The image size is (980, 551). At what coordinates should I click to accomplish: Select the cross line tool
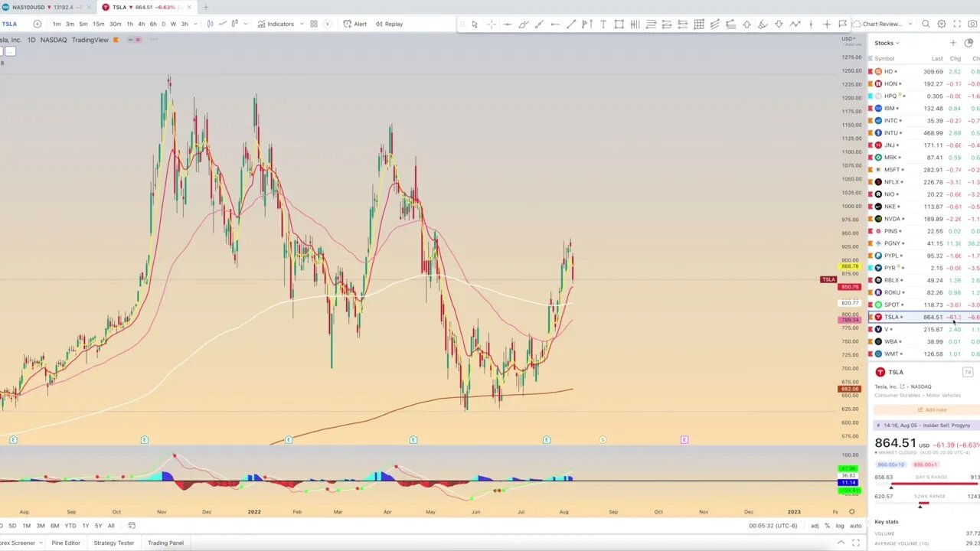827,24
